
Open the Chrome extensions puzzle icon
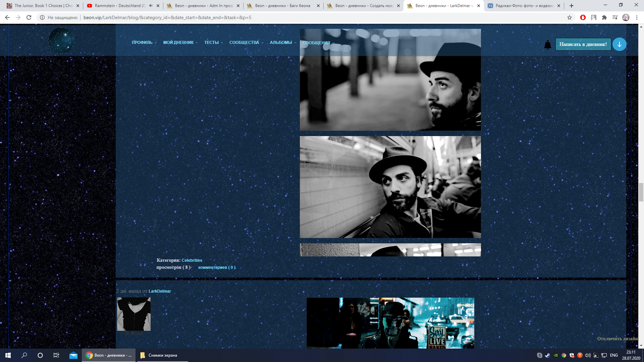coord(604,17)
